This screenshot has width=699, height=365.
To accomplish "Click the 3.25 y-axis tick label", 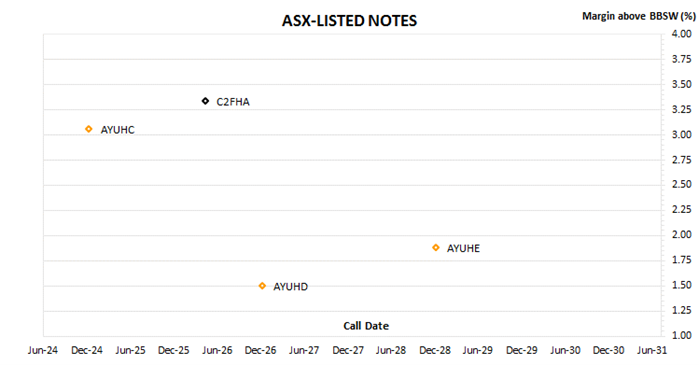I will coord(682,109).
